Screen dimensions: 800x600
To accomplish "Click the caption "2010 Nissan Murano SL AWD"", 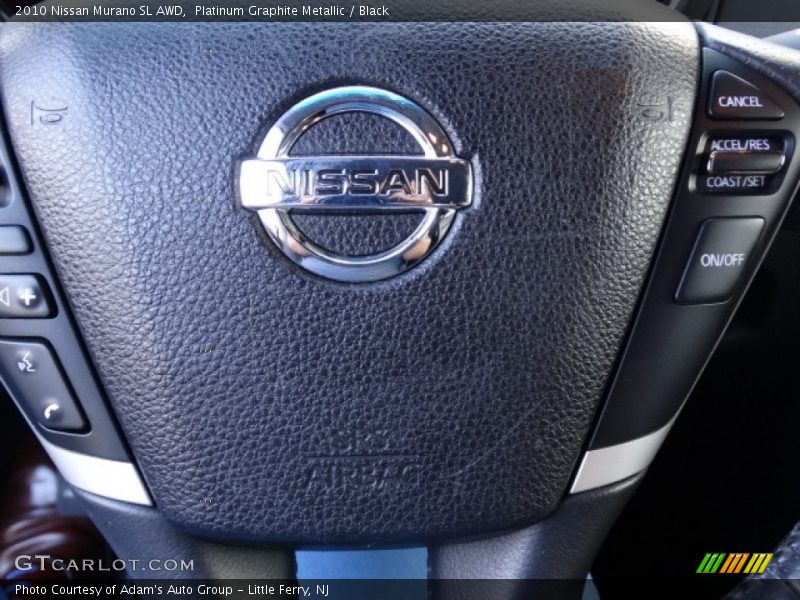I will 99,11.
